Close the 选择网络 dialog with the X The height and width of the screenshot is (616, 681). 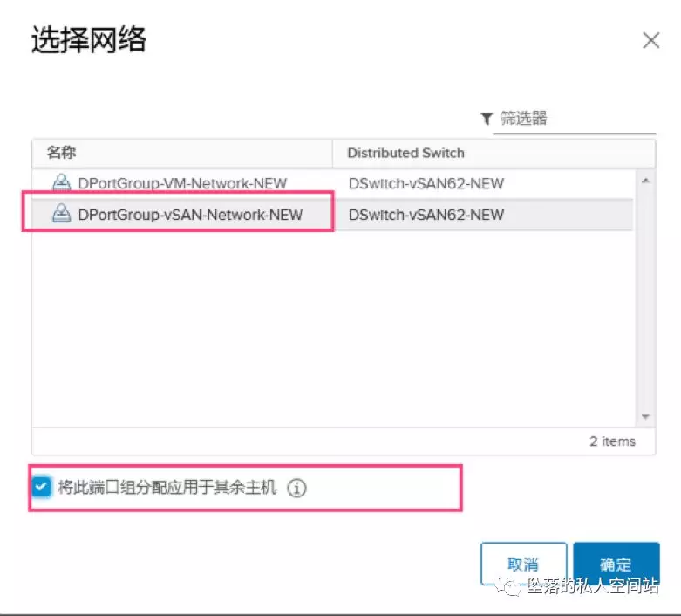coord(651,40)
